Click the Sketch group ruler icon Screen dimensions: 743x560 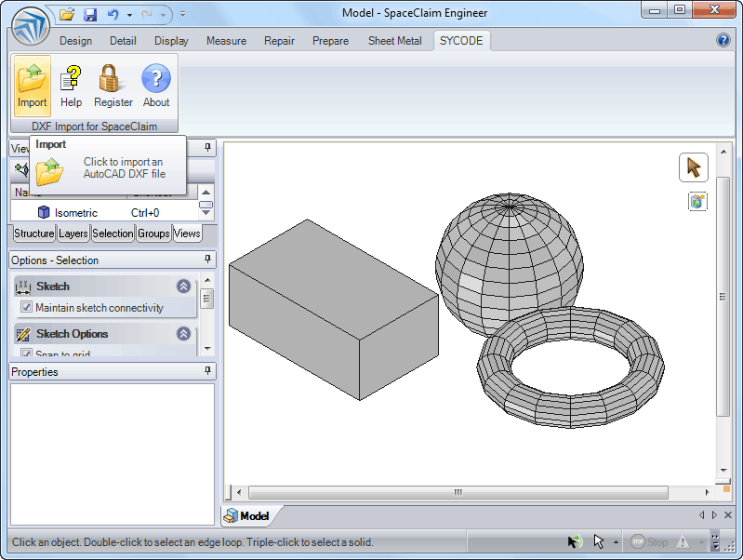[x=23, y=287]
